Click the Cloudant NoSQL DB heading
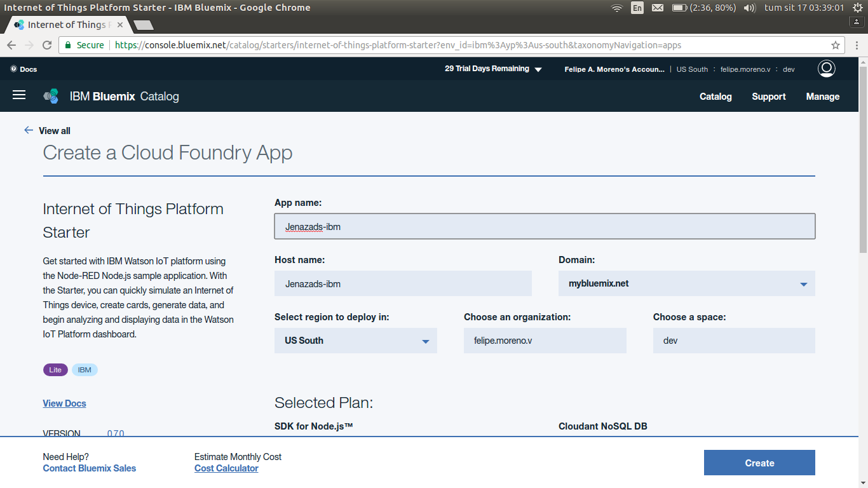This screenshot has height=488, width=868. coord(603,426)
